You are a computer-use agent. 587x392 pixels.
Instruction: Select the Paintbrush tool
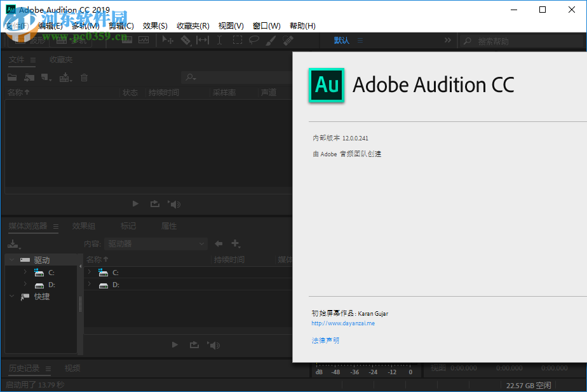click(271, 40)
